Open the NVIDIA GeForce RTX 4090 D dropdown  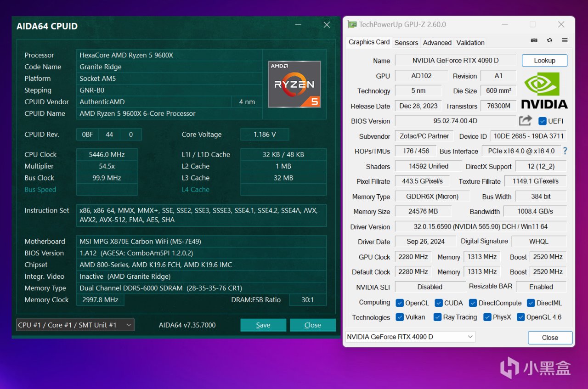[410, 337]
